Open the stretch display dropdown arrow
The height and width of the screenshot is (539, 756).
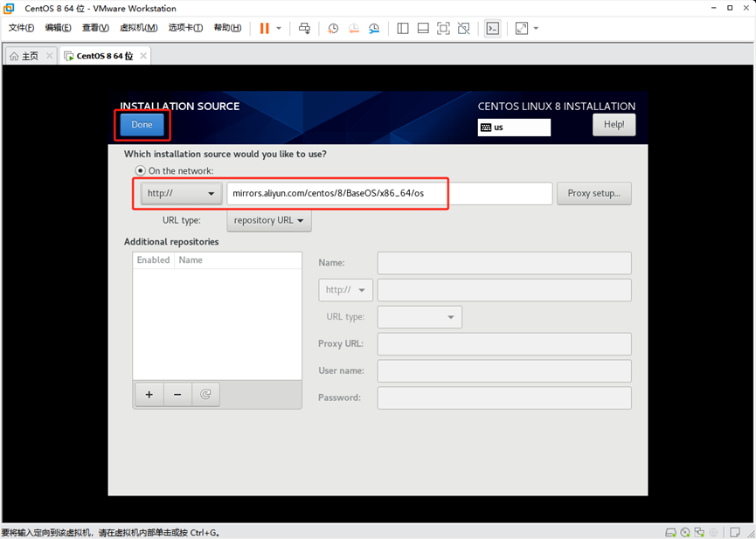click(536, 29)
